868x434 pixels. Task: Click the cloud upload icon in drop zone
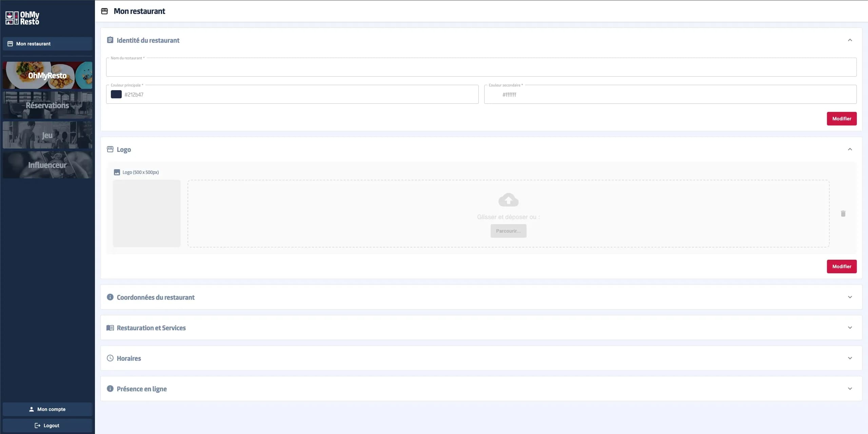pyautogui.click(x=508, y=200)
